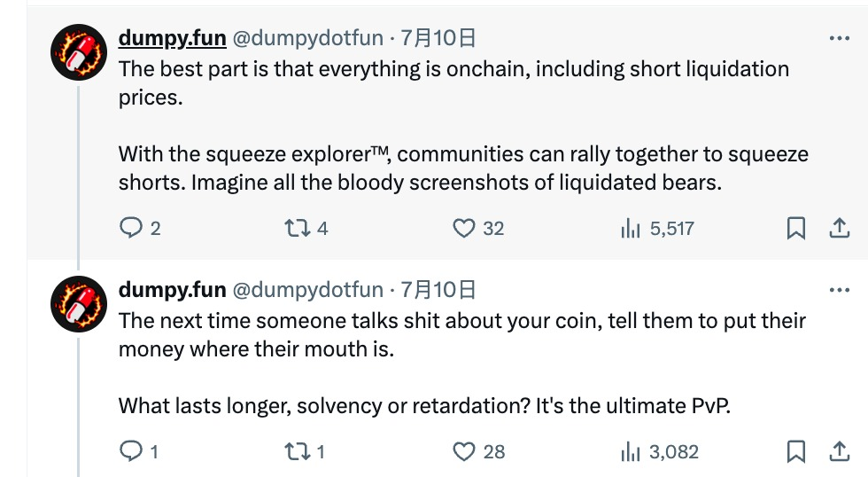This screenshot has height=477, width=868.
Task: Bookmark the ultimate PvP tweet
Action: coord(796,452)
